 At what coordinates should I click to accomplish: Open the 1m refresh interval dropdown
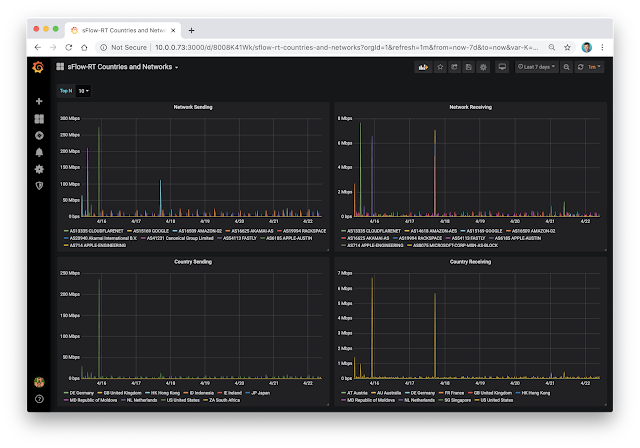point(594,67)
